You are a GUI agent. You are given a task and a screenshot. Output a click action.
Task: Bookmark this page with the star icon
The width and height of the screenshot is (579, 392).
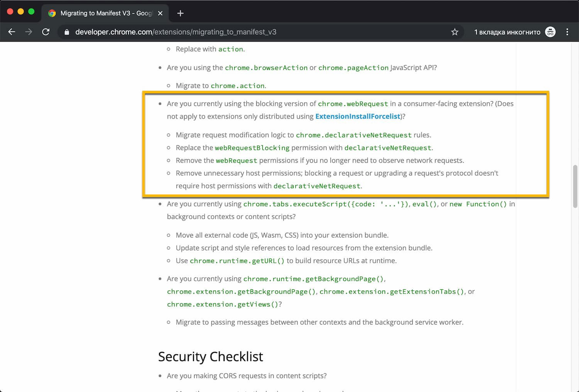(455, 32)
